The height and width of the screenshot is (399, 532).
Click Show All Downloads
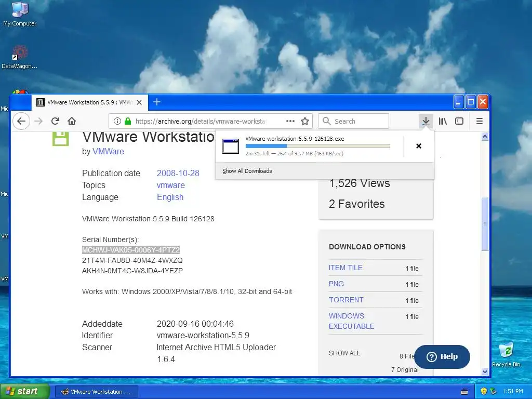tap(247, 171)
